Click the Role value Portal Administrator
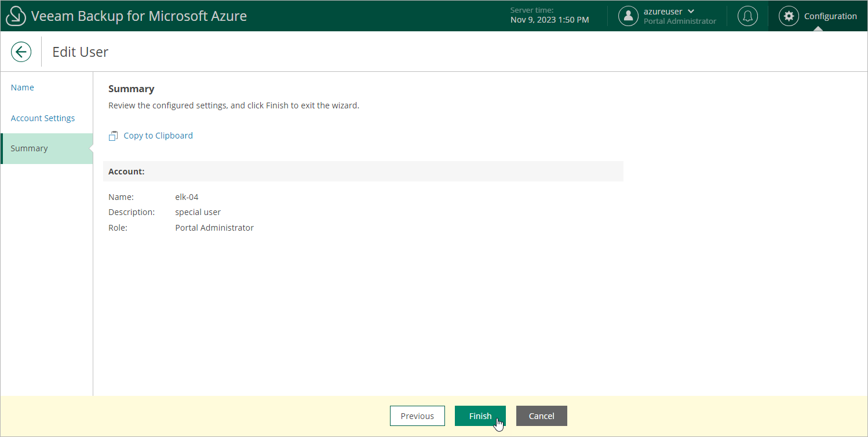The width and height of the screenshot is (868, 437). tap(214, 228)
